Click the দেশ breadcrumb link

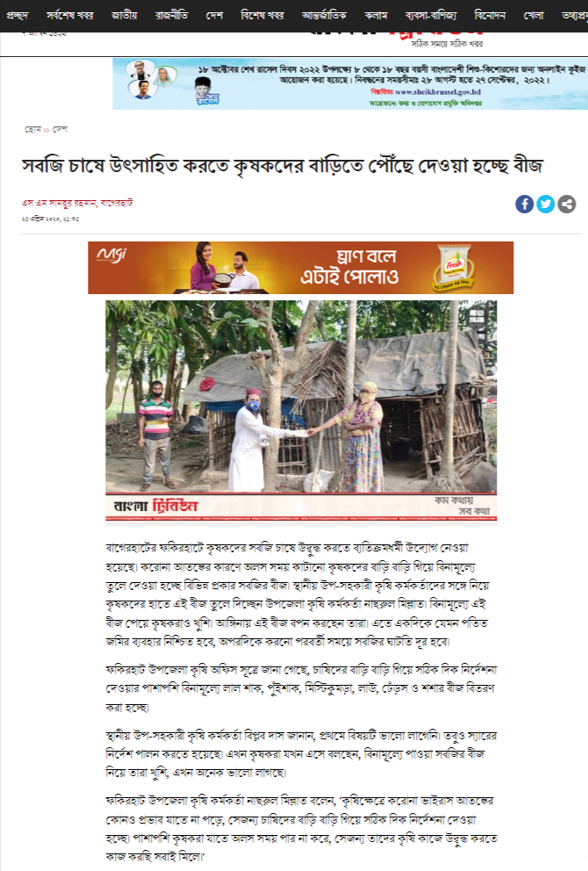coord(60,129)
